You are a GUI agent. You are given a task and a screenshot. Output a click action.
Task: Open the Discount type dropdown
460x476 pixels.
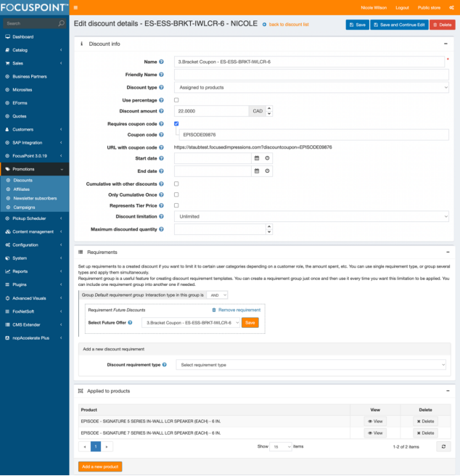click(x=311, y=87)
